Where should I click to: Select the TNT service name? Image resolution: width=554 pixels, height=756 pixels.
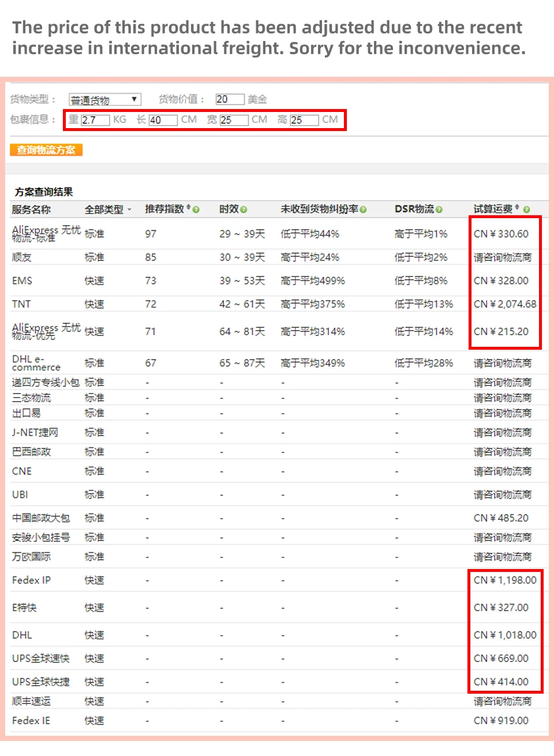click(21, 304)
